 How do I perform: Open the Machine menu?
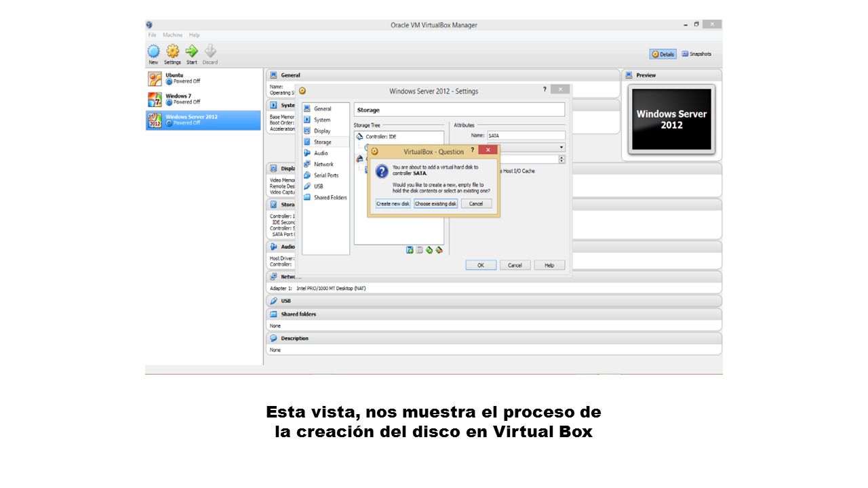pos(172,35)
